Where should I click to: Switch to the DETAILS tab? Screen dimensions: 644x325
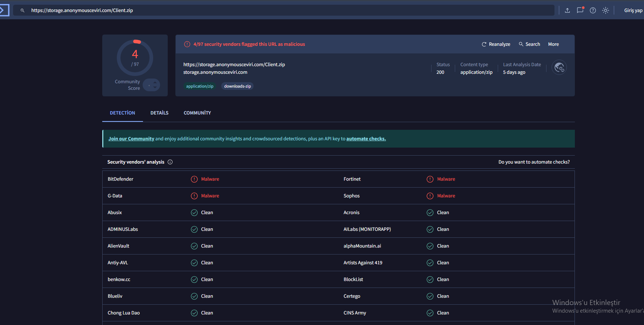click(x=159, y=113)
